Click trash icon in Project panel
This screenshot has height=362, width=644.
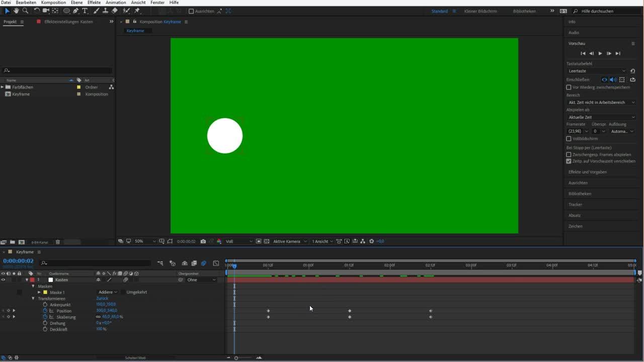click(57, 242)
